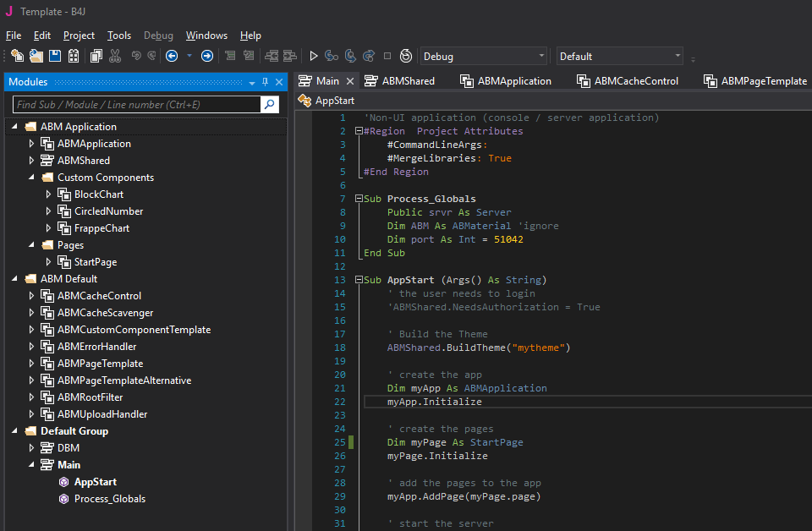
Task: Click the Find Sub / Module search field
Action: coord(137,105)
